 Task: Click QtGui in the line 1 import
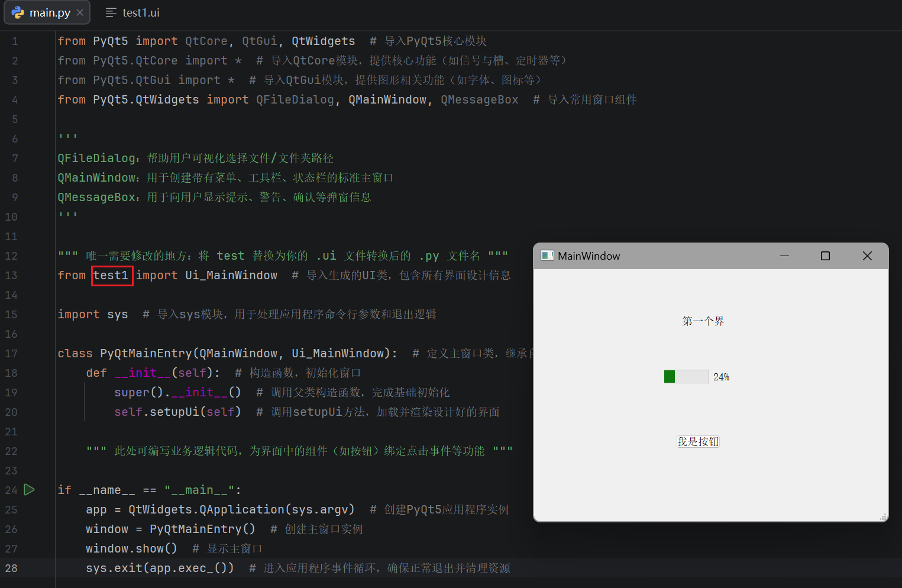coord(260,41)
